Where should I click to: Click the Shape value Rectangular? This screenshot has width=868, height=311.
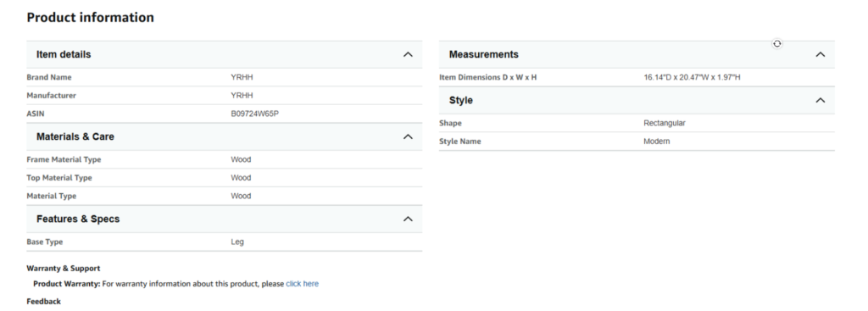(x=665, y=124)
